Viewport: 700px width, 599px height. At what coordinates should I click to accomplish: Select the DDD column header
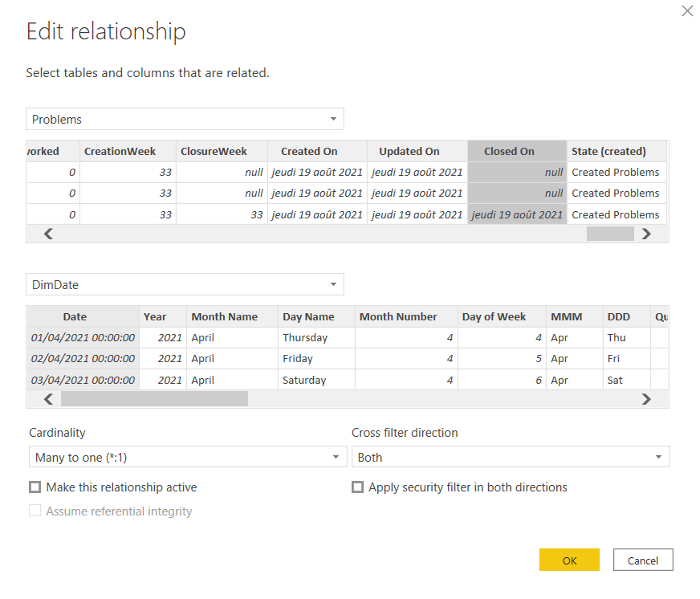click(x=626, y=316)
